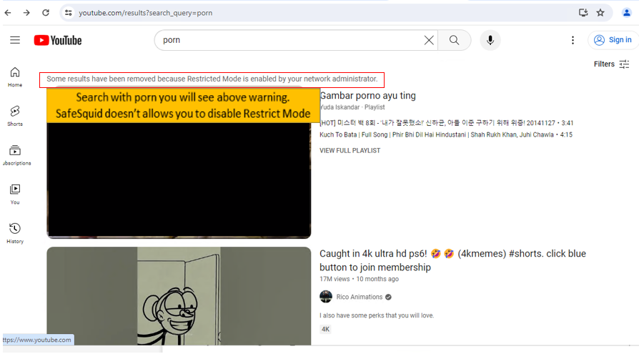Open the Korean HOT video 3:41

pyautogui.click(x=446, y=123)
